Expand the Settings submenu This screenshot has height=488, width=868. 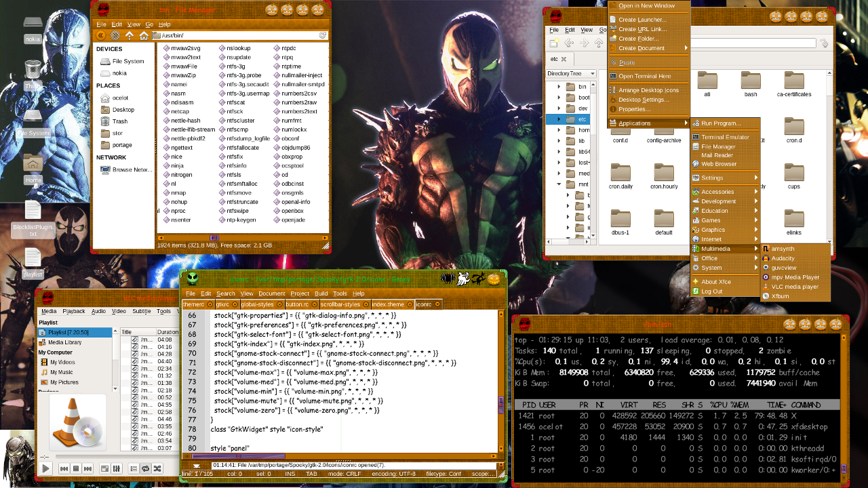click(x=725, y=178)
